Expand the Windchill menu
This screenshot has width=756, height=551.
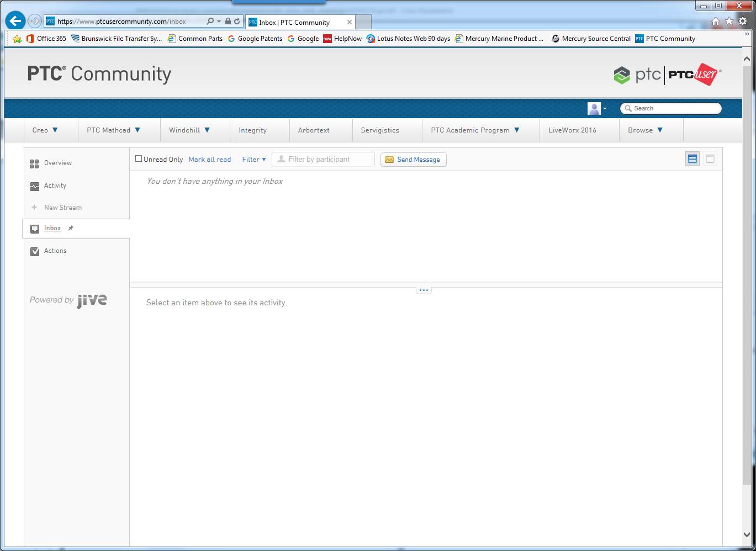tap(189, 130)
